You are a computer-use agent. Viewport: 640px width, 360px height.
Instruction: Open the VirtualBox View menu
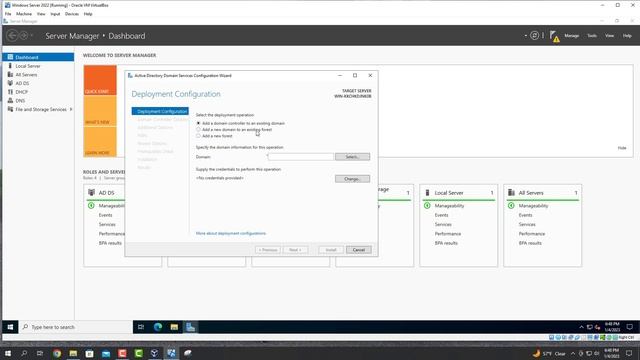click(41, 14)
